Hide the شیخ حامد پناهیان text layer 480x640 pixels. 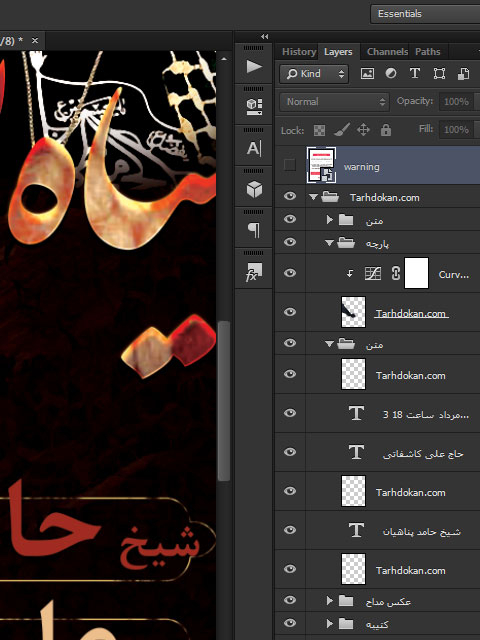click(290, 530)
